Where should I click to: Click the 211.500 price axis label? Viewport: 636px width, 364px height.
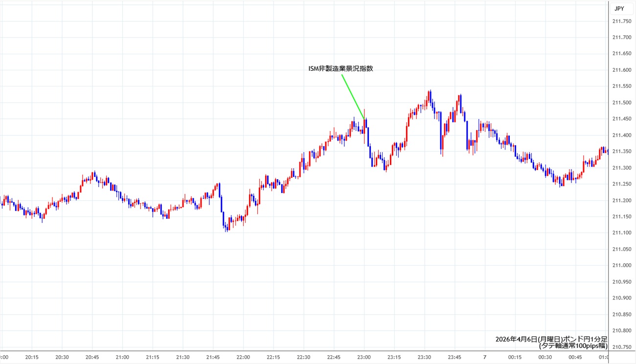pos(621,103)
